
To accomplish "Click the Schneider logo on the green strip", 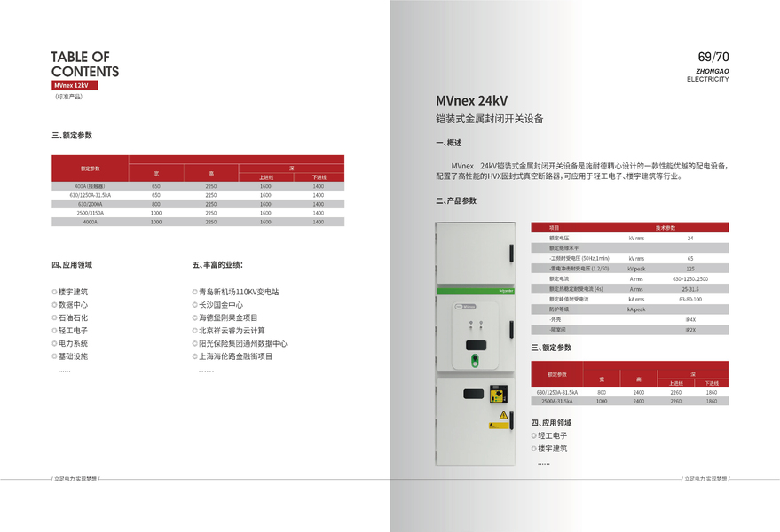I will 506,291.
